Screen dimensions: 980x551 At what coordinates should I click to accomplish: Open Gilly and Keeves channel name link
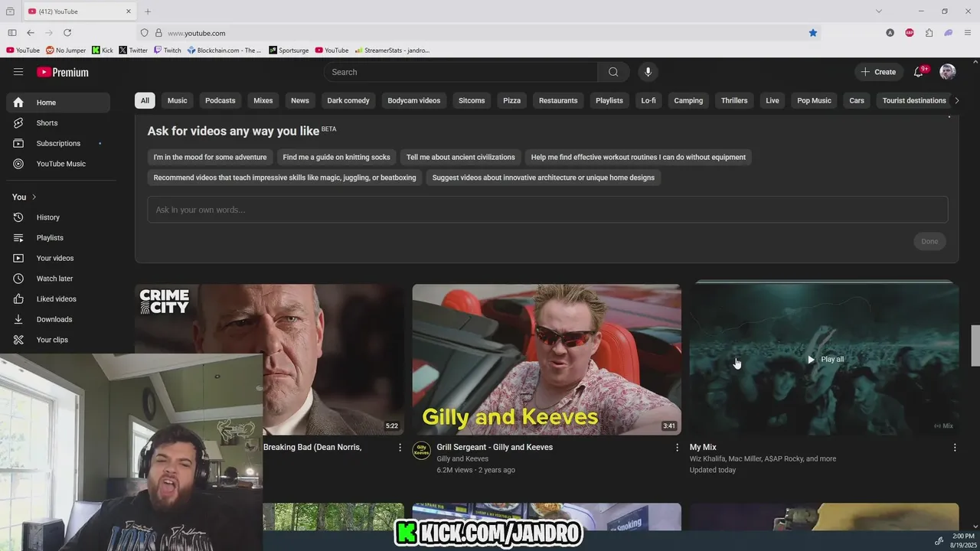pos(462,459)
